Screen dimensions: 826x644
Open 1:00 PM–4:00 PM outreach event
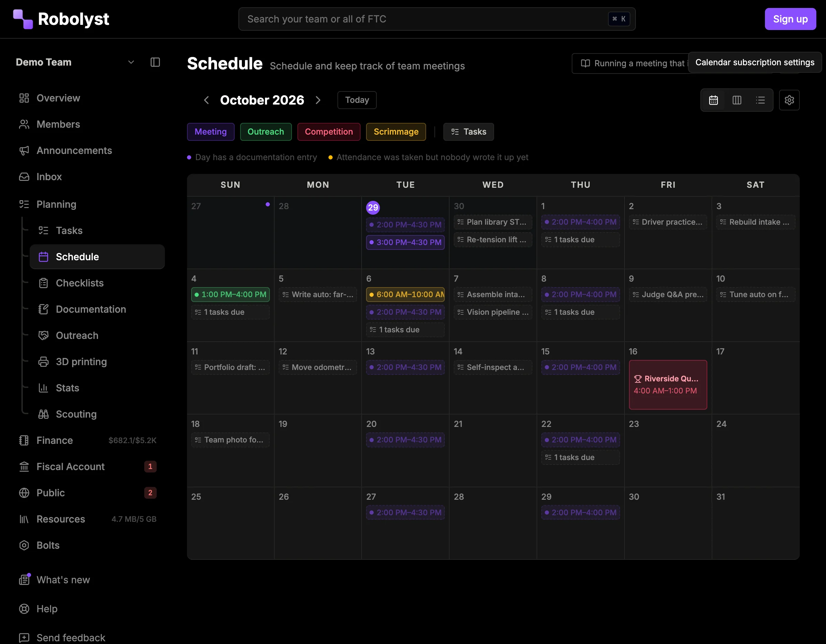point(230,294)
